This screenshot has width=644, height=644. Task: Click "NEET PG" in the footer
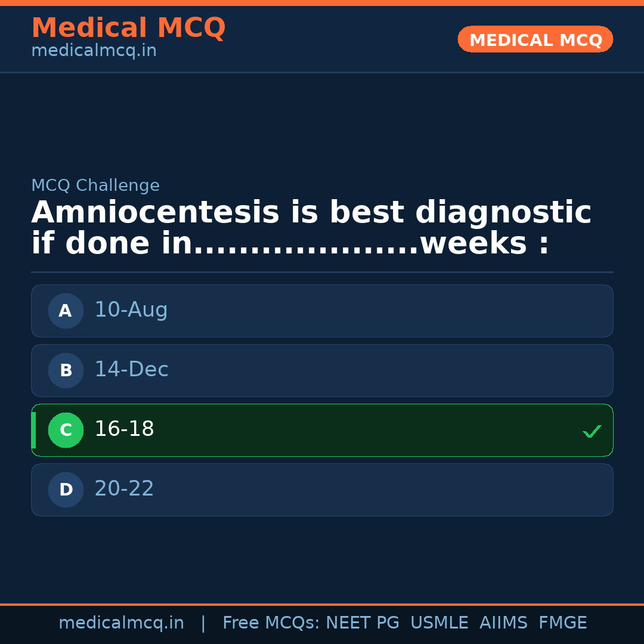pyautogui.click(x=363, y=623)
